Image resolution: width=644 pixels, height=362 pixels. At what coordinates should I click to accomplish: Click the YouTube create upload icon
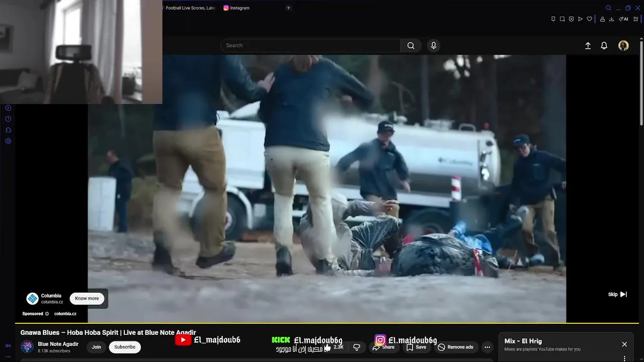tap(588, 46)
